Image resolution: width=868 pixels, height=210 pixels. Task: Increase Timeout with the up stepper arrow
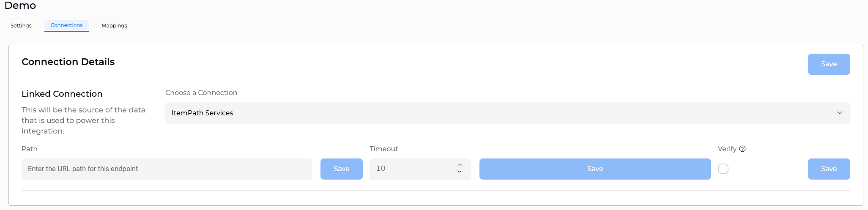point(460,165)
